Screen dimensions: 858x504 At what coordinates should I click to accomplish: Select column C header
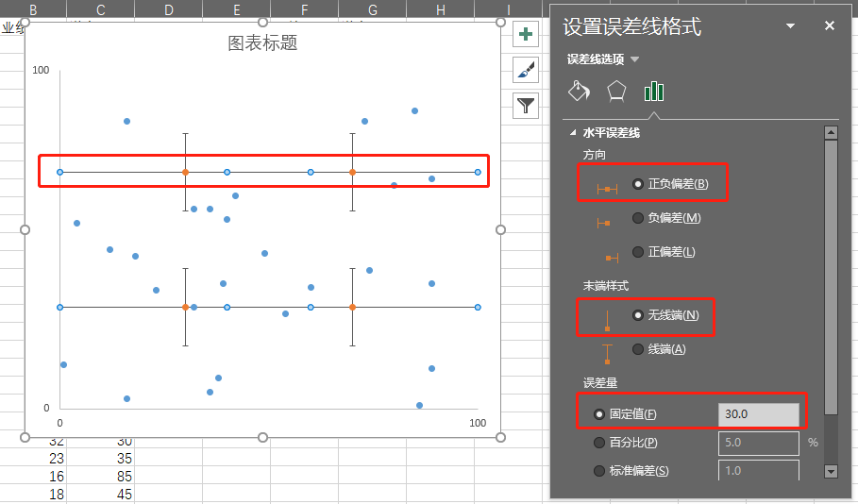click(101, 8)
